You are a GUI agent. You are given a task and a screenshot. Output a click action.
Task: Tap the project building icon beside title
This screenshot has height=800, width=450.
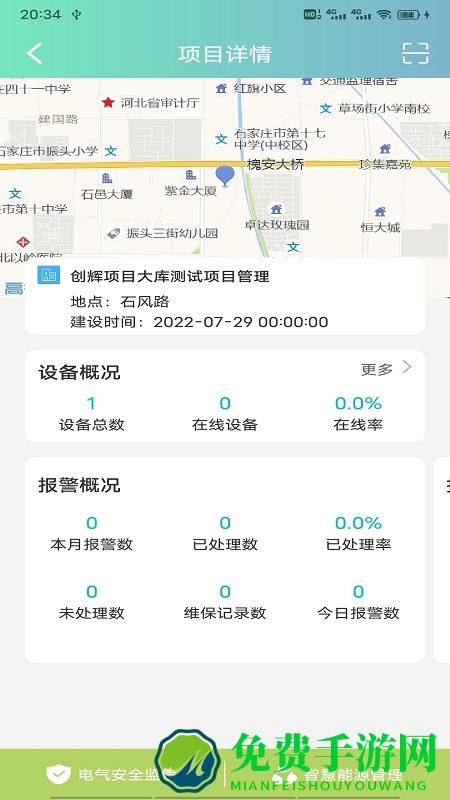(x=49, y=275)
